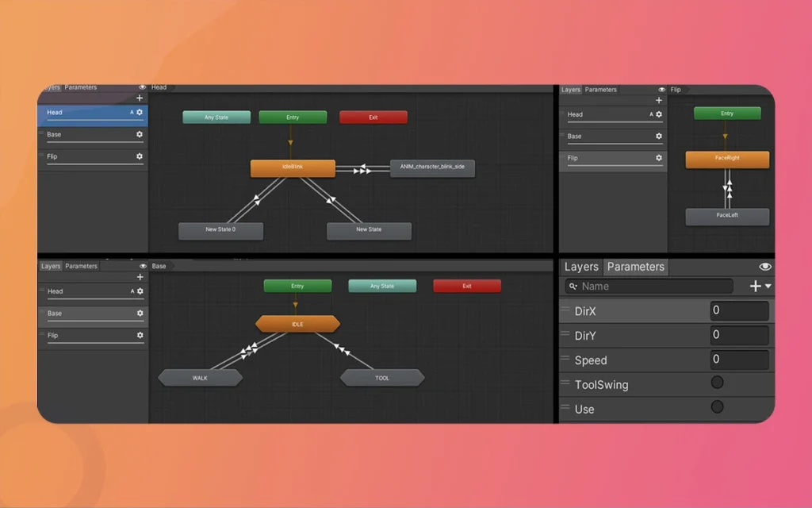Open the settings gear for the Base layer
The image size is (812, 508).
coord(140,135)
